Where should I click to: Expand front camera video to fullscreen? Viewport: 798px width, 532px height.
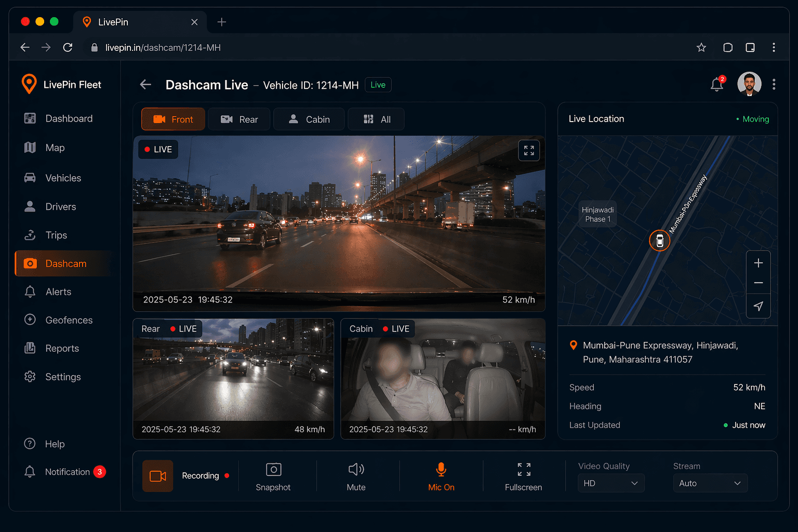(529, 151)
